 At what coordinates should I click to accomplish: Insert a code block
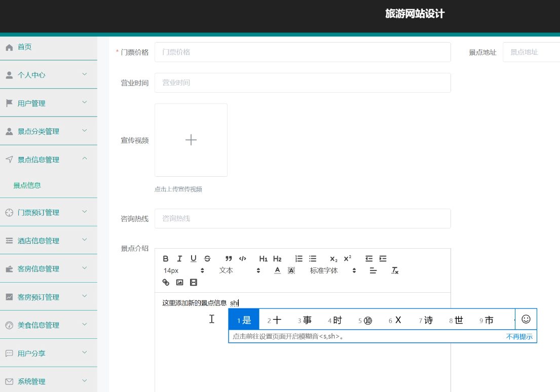pyautogui.click(x=243, y=258)
